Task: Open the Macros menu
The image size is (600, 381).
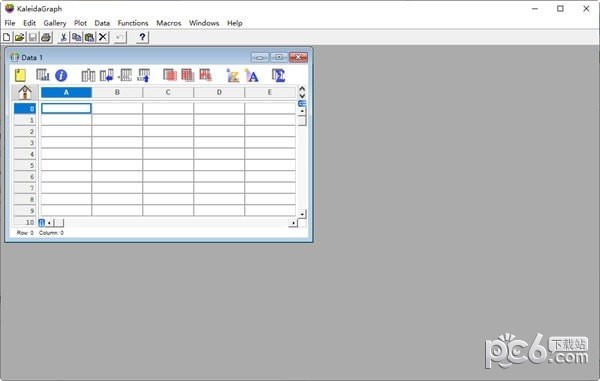Action: click(x=168, y=23)
